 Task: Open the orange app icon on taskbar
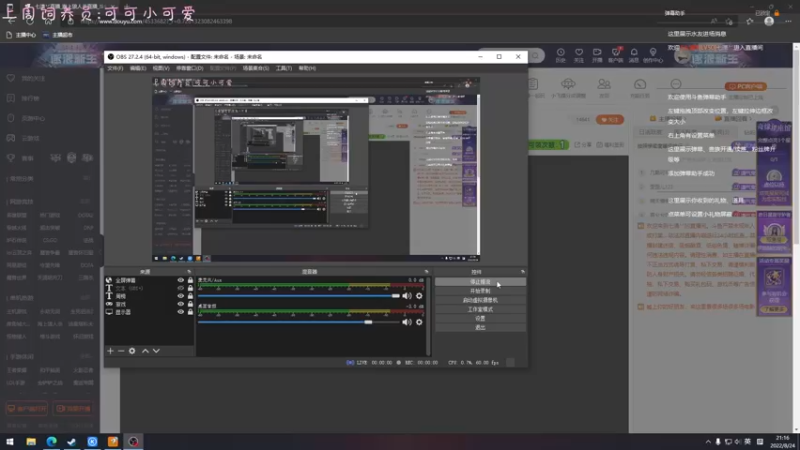coord(113,442)
